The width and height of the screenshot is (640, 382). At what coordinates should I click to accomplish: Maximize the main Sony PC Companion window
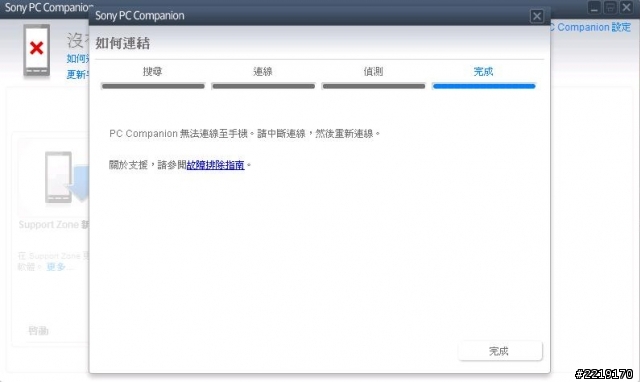(x=610, y=8)
